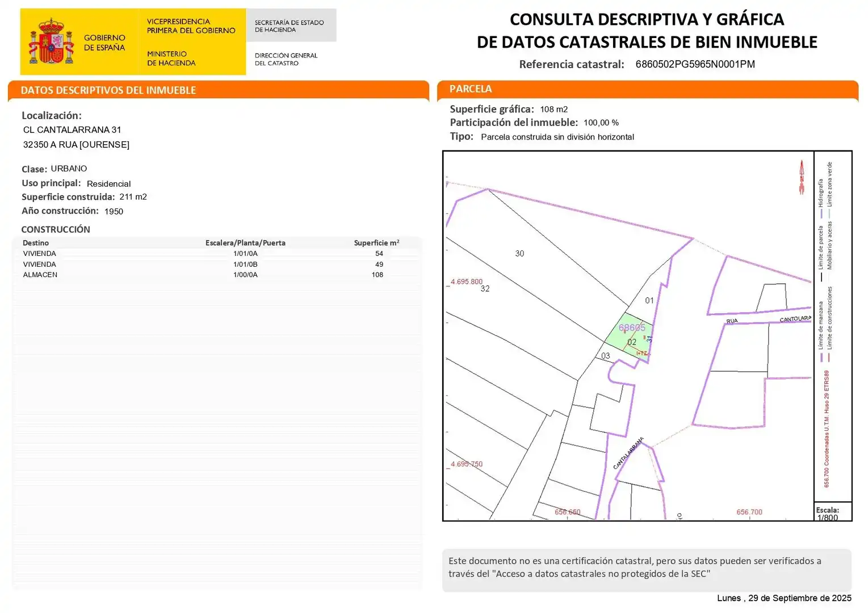The height and width of the screenshot is (613, 868).
Task: Click title 'CONSULTA DESCRIPTIVA Y GRÁFICA'
Action: [x=647, y=19]
